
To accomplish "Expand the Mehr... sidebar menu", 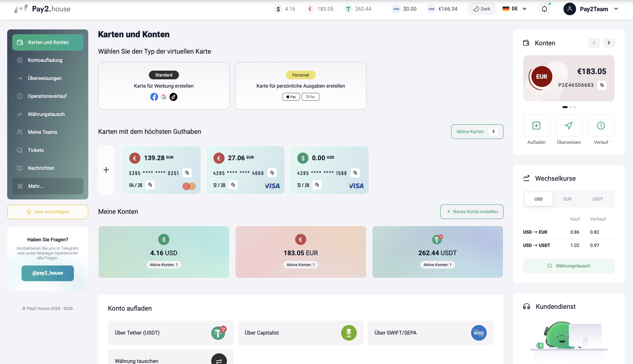I will point(48,186).
